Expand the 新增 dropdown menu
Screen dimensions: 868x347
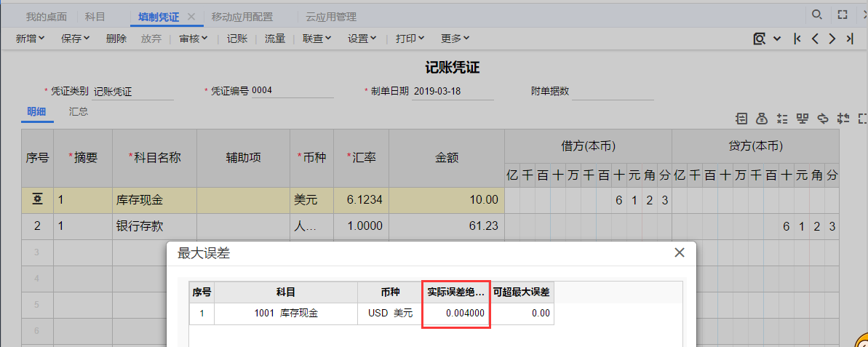(30, 39)
